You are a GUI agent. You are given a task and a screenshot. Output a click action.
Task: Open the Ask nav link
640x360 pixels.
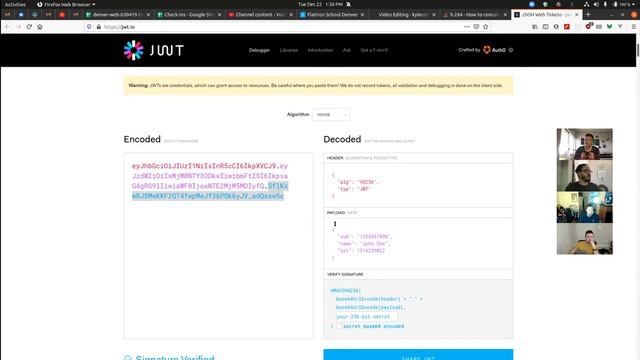(x=347, y=50)
